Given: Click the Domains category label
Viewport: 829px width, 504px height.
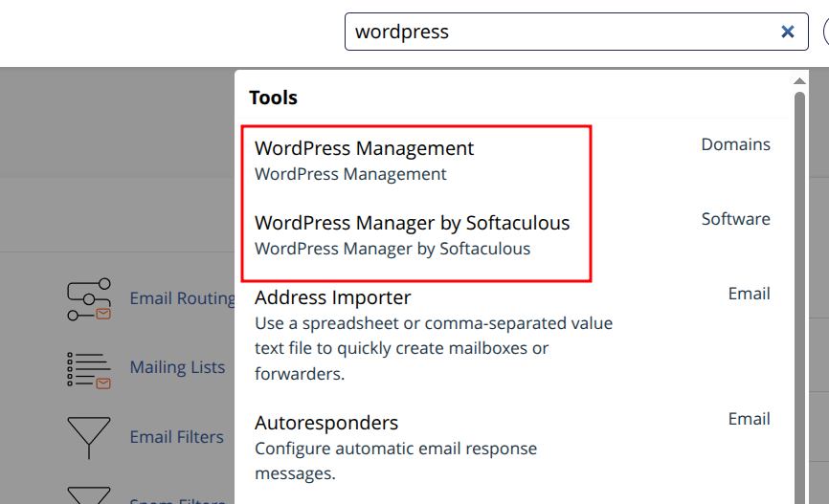Looking at the screenshot, I should (735, 144).
